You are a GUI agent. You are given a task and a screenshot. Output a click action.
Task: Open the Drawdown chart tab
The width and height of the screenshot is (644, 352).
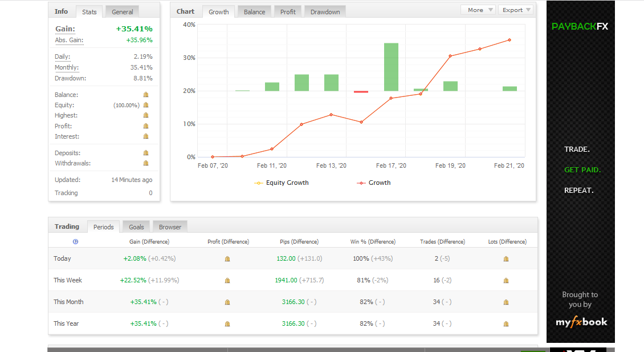pyautogui.click(x=325, y=11)
